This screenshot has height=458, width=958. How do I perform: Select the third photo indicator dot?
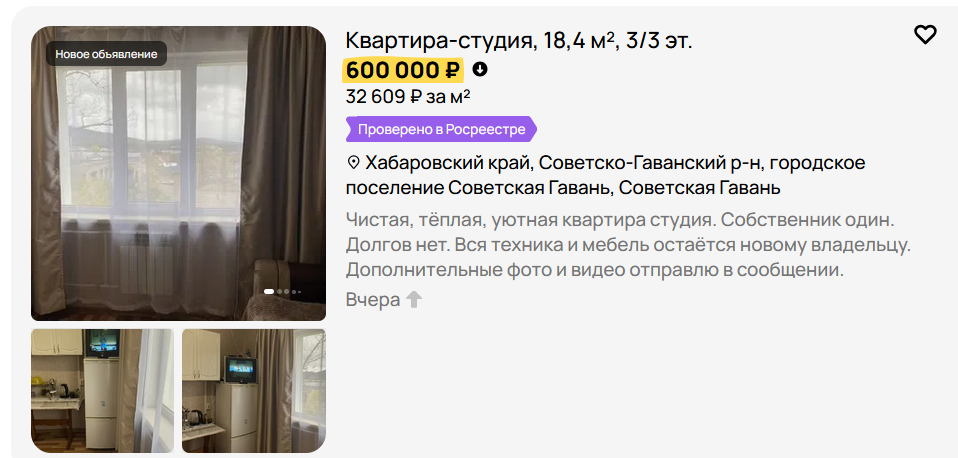click(x=287, y=291)
